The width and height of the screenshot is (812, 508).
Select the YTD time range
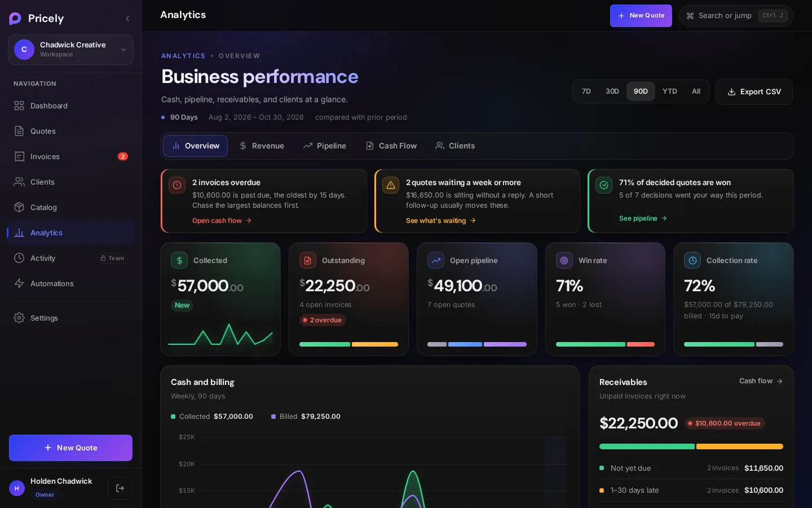pyautogui.click(x=670, y=91)
